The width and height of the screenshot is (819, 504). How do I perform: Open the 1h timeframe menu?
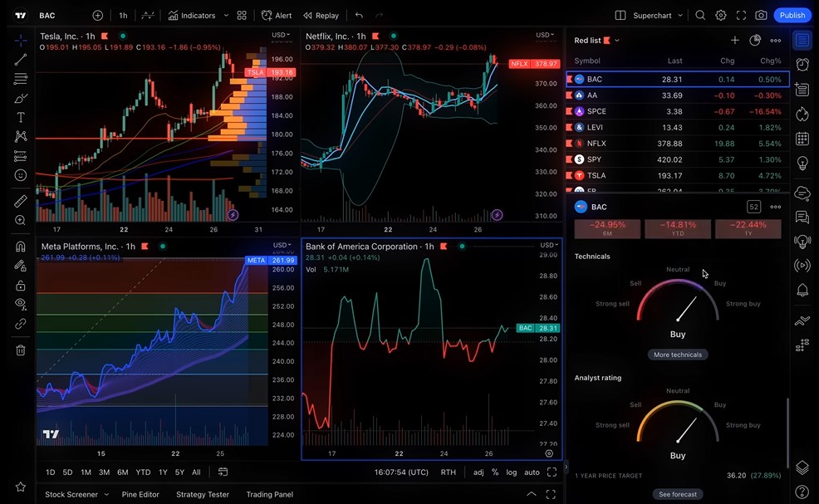pyautogui.click(x=122, y=14)
